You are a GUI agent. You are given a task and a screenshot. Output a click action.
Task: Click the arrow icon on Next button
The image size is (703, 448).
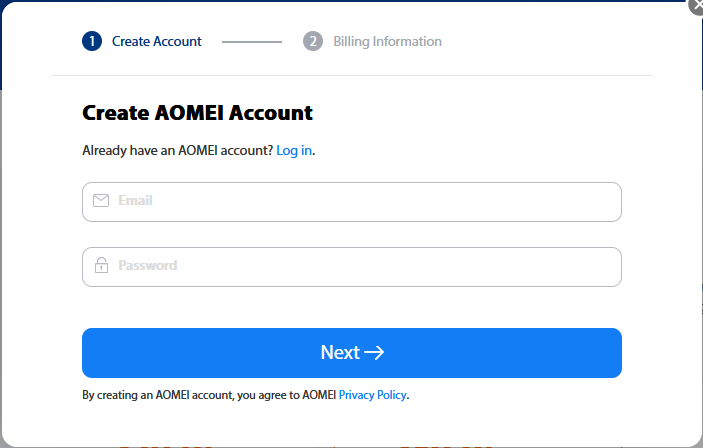point(374,353)
